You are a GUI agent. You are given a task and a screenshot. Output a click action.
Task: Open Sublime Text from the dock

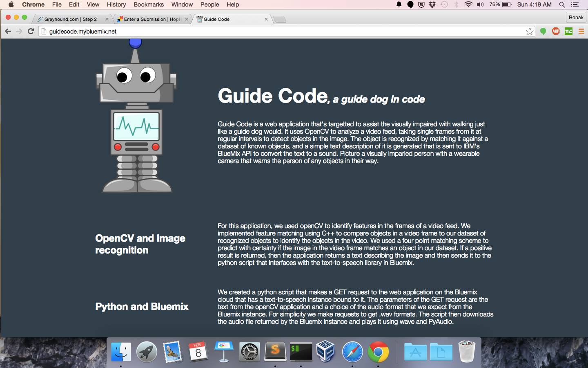click(275, 351)
